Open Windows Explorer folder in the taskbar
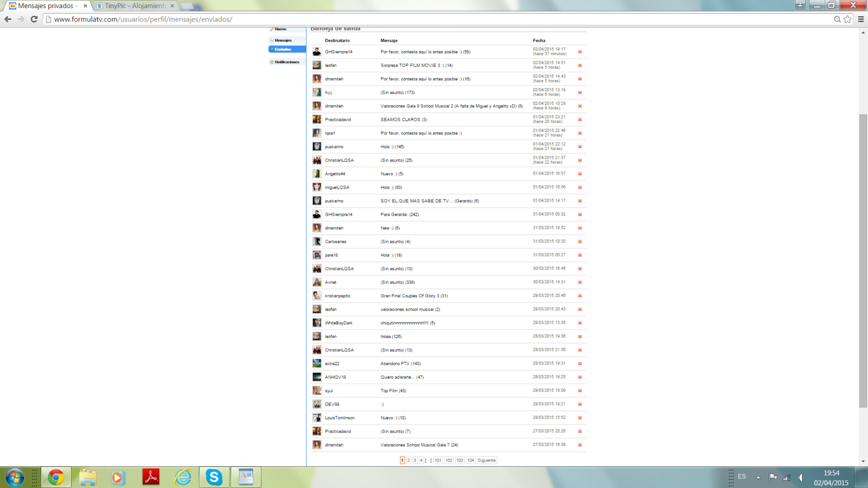This screenshot has width=868, height=488. 87,477
